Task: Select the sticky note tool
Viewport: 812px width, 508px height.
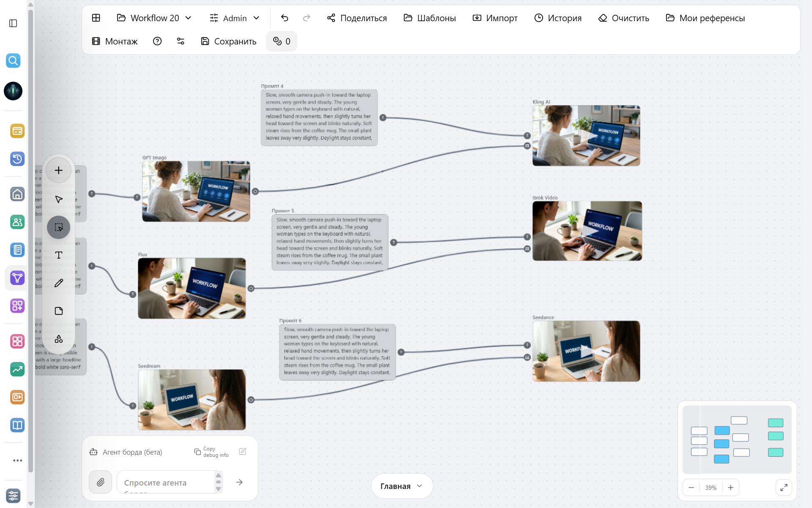Action: pyautogui.click(x=59, y=311)
